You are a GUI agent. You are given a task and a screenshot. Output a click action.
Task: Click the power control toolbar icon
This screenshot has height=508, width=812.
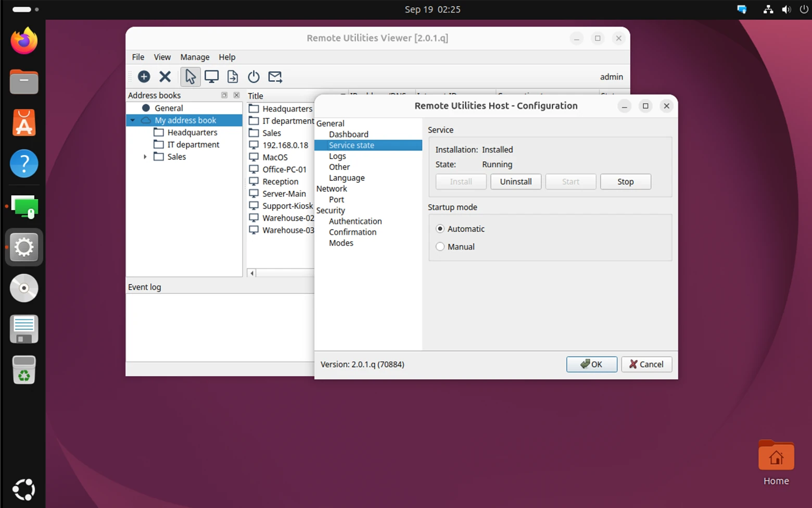pos(253,77)
